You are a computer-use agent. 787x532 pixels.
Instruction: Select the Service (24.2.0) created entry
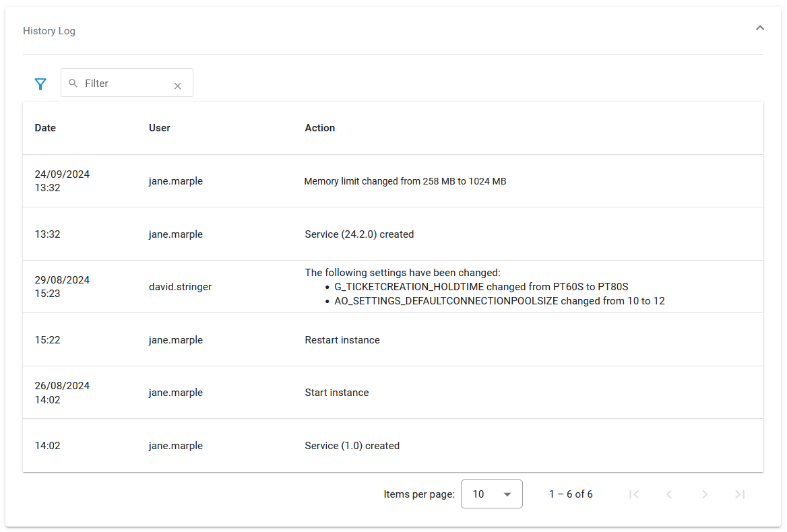[359, 234]
